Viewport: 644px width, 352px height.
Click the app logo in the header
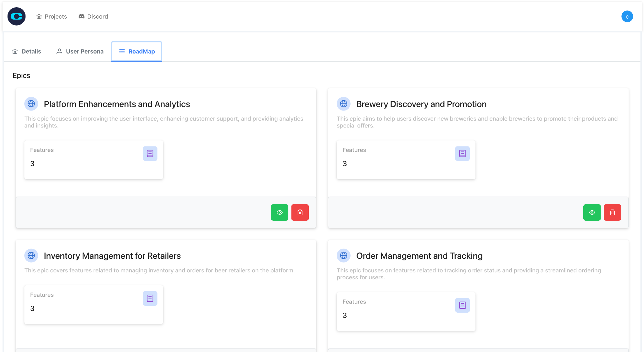click(x=16, y=16)
